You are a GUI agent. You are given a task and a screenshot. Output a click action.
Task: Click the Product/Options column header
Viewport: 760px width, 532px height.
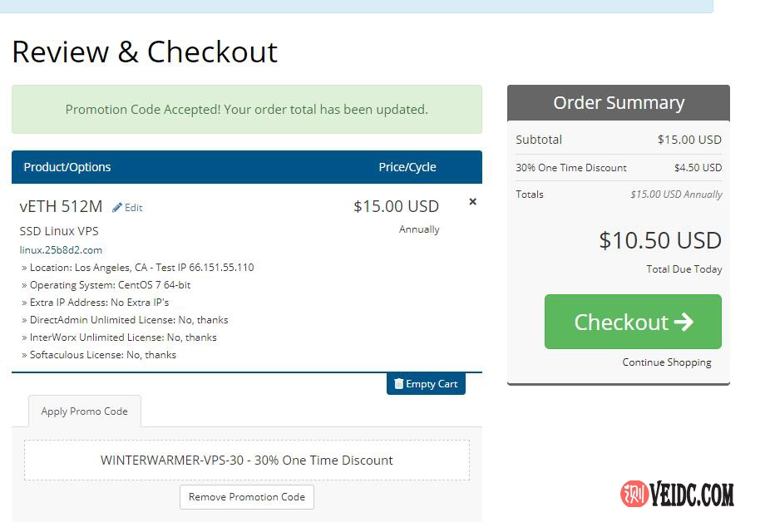click(x=67, y=167)
